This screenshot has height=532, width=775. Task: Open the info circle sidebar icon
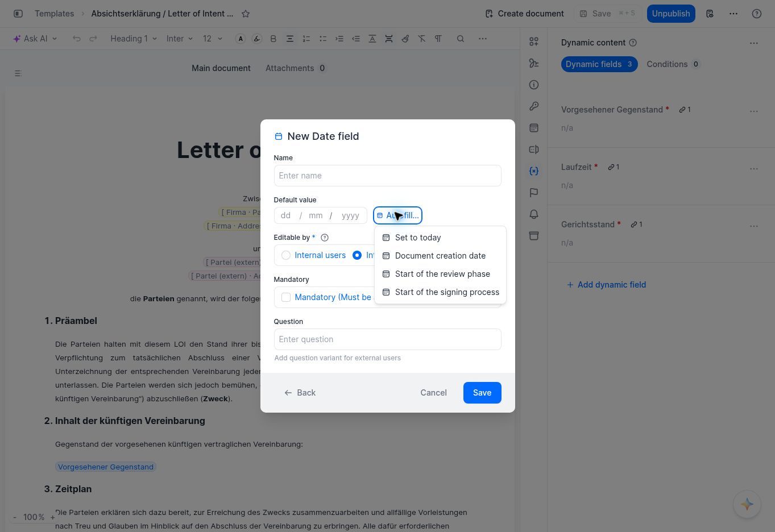pyautogui.click(x=534, y=85)
